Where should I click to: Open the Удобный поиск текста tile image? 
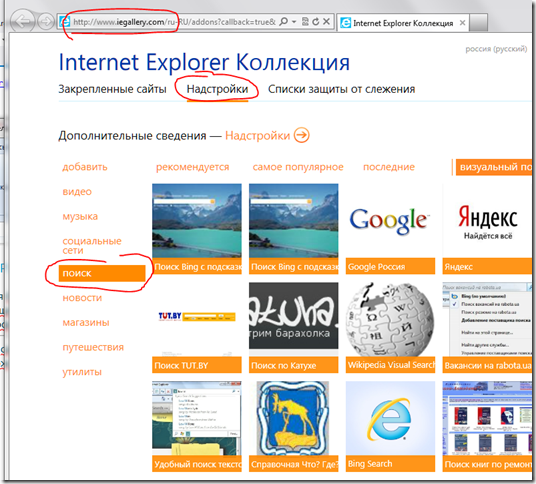(197, 418)
